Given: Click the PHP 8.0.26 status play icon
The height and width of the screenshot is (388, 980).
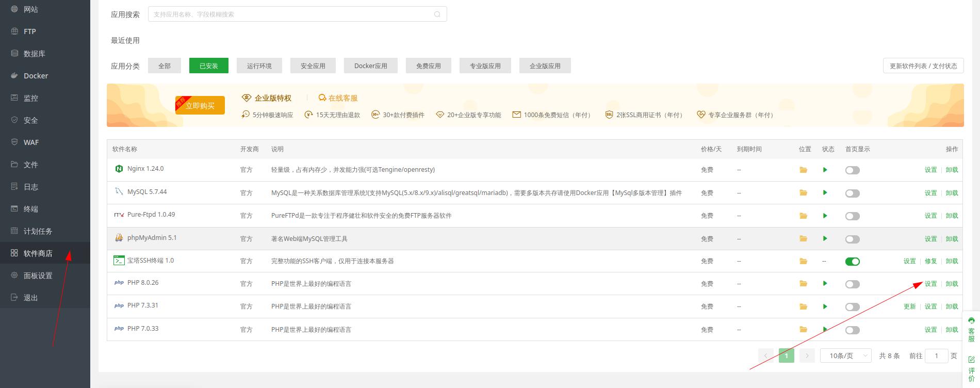Looking at the screenshot, I should [x=825, y=283].
